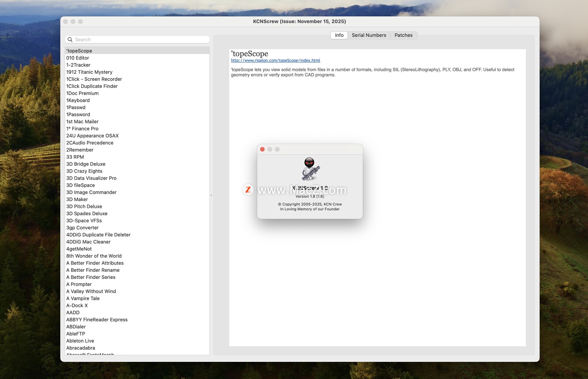
Task: Close the About KCNScrew dialog
Action: pyautogui.click(x=262, y=149)
